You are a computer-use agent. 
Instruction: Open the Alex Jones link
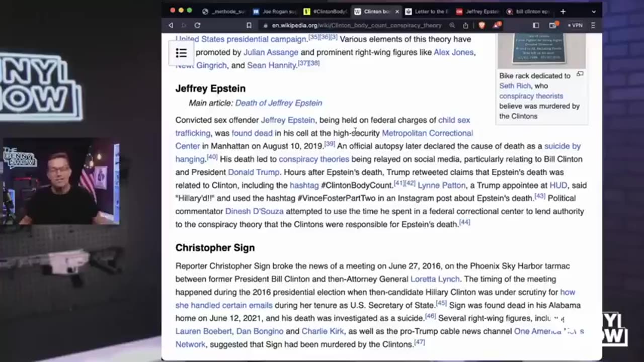point(453,52)
